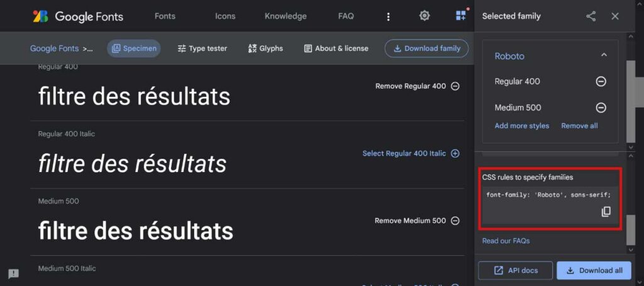Expand the breadcrumb ellipsis after Google Fonts
Image resolution: width=644 pixels, height=286 pixels.
tap(87, 49)
